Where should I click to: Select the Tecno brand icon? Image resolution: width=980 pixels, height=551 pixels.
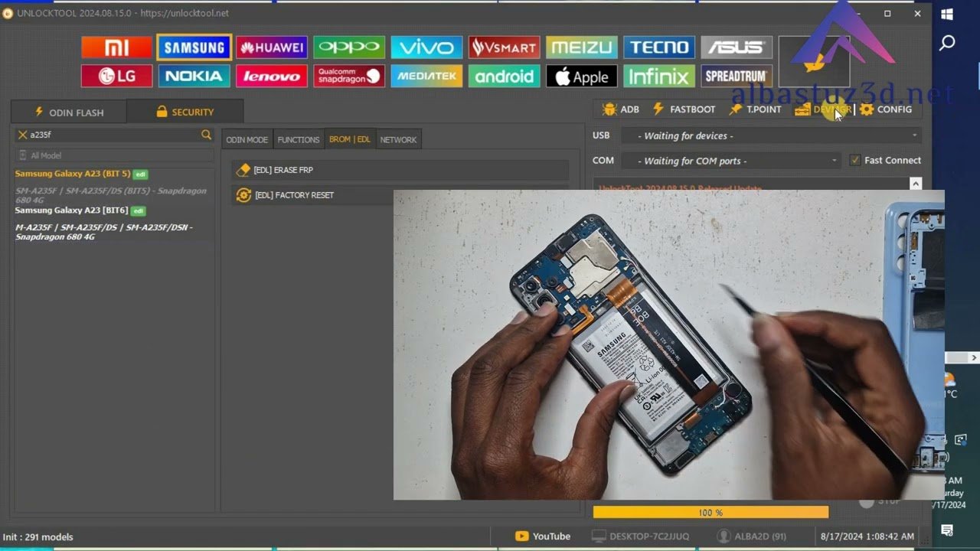click(659, 47)
